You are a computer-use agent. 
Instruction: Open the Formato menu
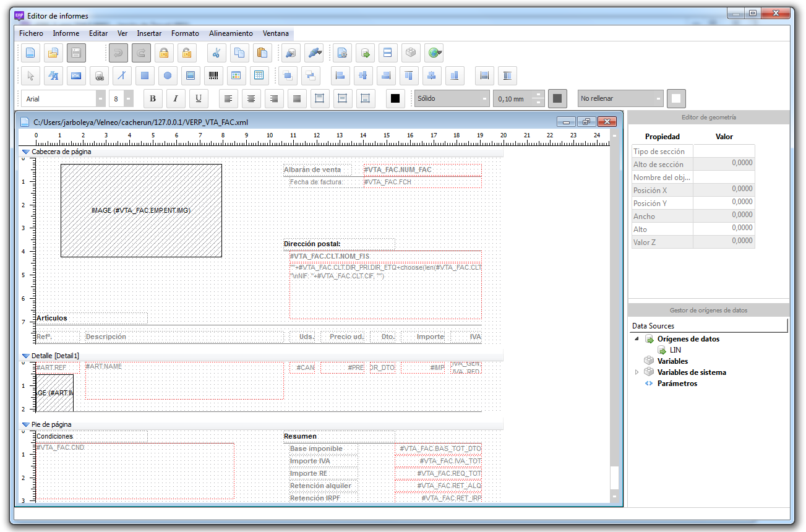[185, 33]
